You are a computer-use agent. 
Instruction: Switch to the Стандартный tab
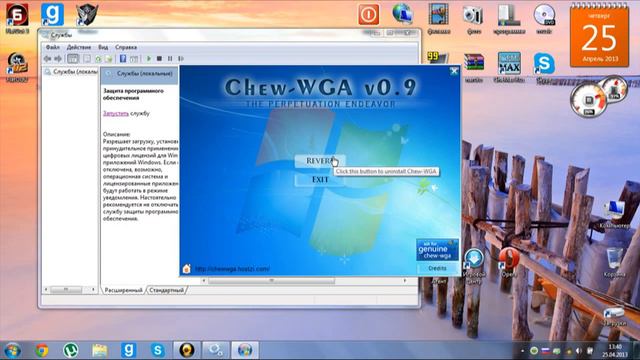(x=166, y=290)
